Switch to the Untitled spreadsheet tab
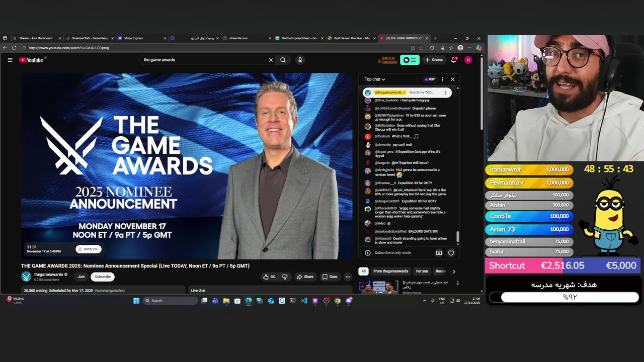Image resolution: width=644 pixels, height=362 pixels. (299, 38)
